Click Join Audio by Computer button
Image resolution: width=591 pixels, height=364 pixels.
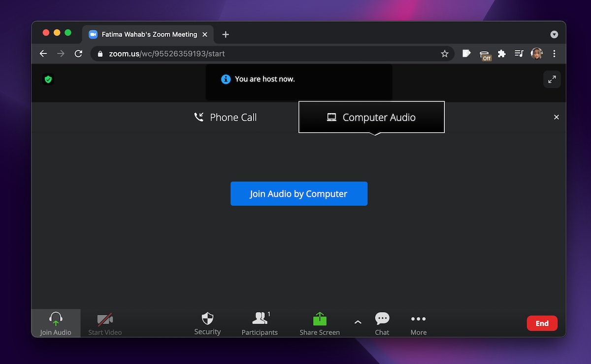pyautogui.click(x=299, y=194)
